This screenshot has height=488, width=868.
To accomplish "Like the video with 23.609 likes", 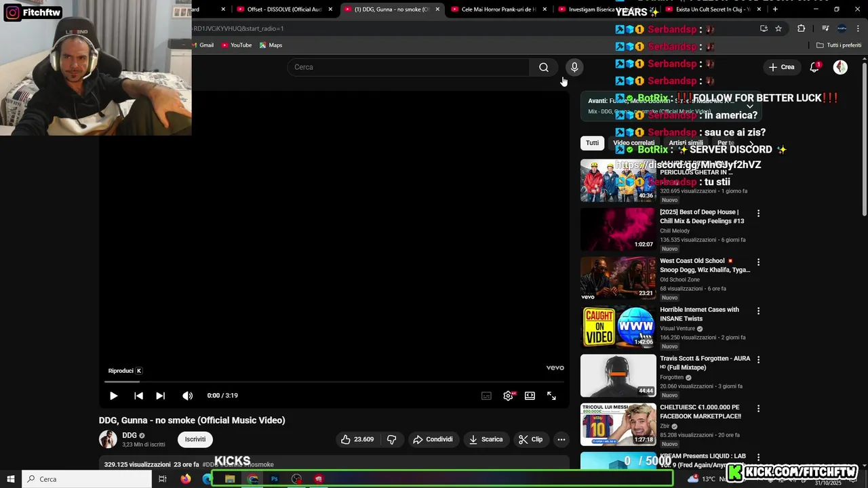I will point(357,439).
